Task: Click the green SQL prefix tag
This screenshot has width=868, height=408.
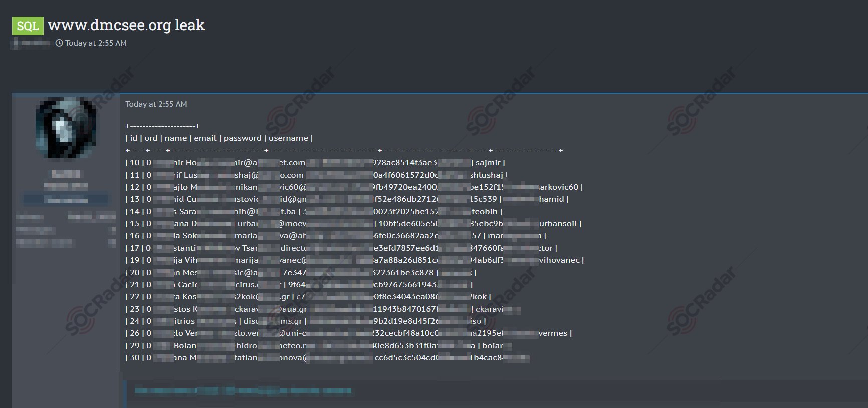Action: coord(28,26)
